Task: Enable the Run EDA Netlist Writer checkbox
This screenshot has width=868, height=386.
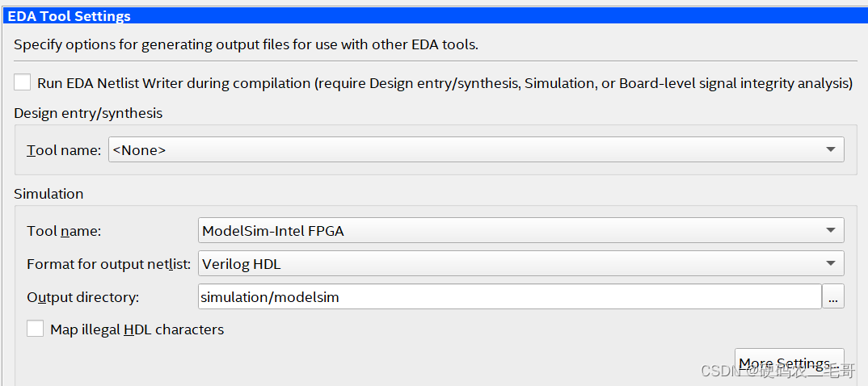Action: coord(23,83)
